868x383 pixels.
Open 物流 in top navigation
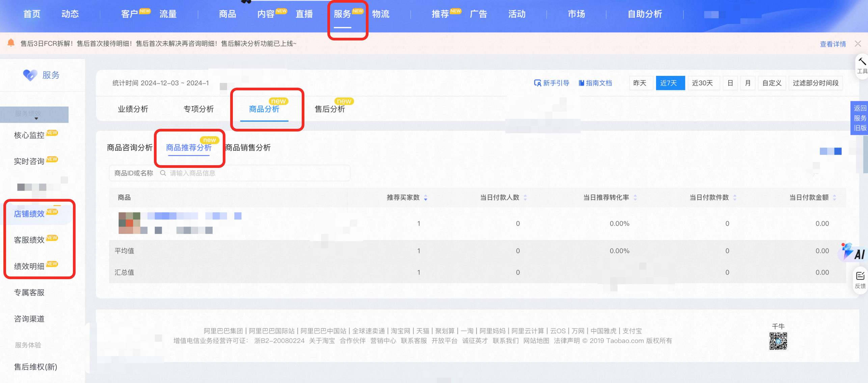tap(381, 14)
